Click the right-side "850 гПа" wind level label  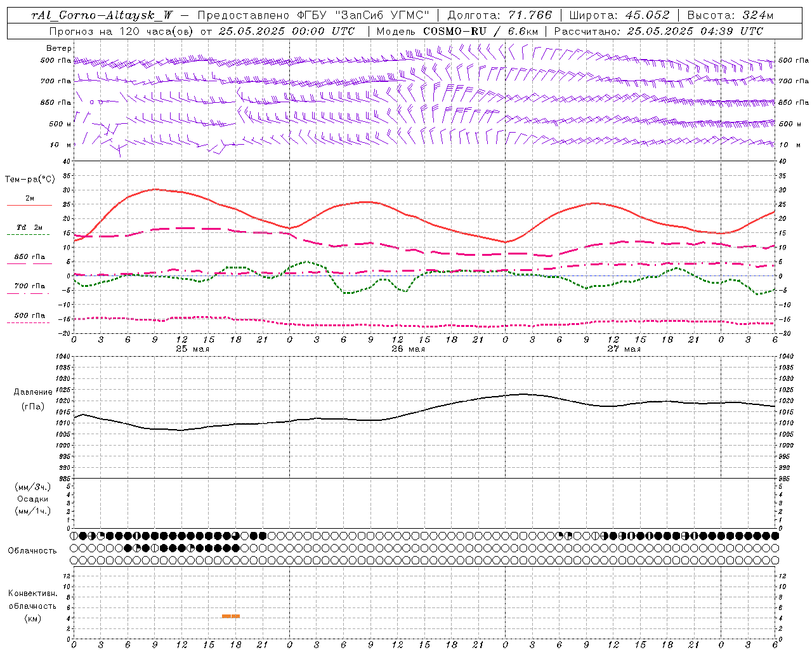click(793, 102)
